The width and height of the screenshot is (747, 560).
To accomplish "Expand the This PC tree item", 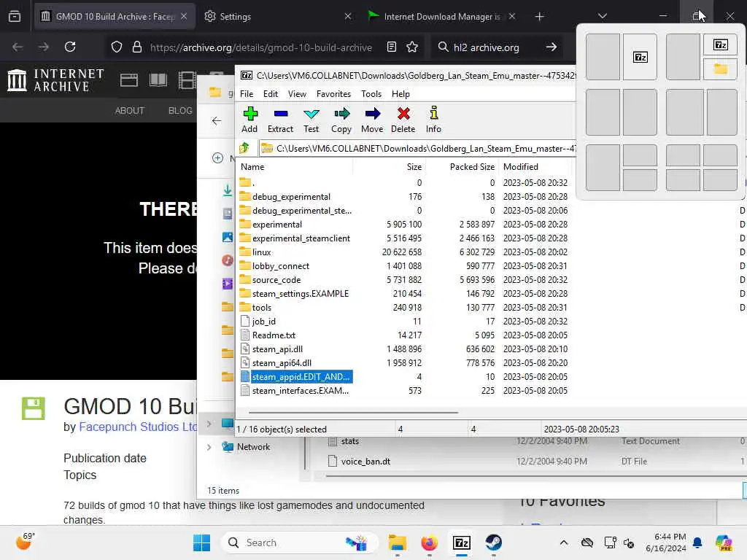I will coord(209,424).
